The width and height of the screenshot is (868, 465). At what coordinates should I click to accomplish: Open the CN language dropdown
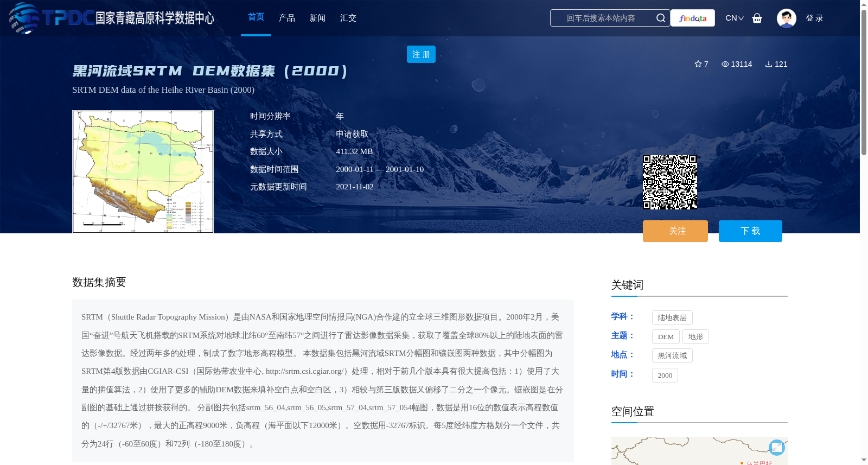(735, 18)
